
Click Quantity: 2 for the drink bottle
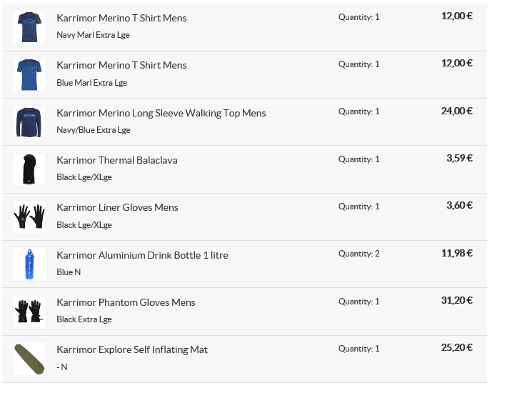click(x=359, y=254)
